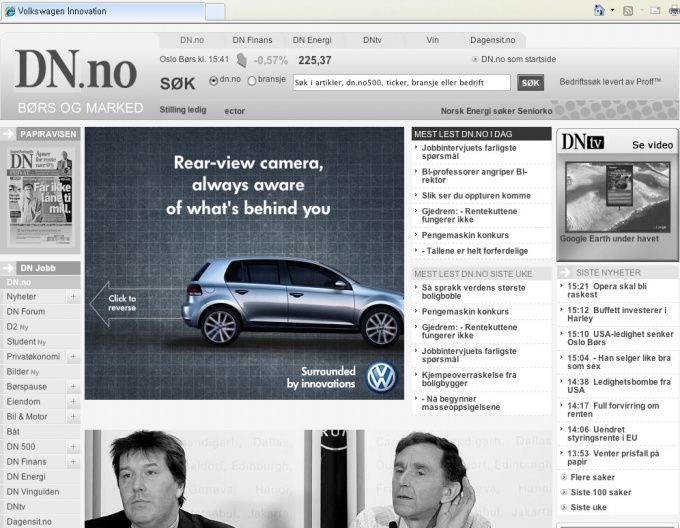
Task: Click the Google Earth under havet video thumbnail
Action: pos(618,197)
